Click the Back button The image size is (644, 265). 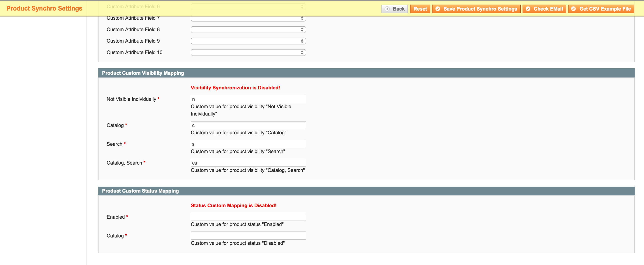394,9
